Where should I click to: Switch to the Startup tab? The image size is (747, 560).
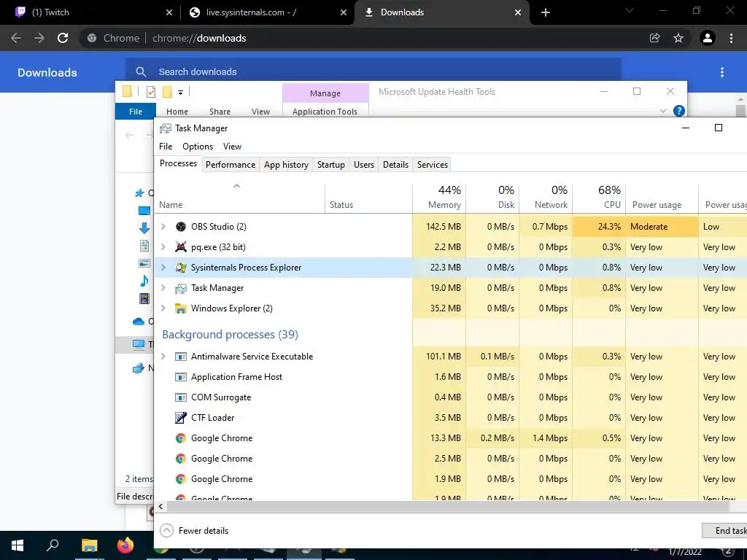pos(331,165)
